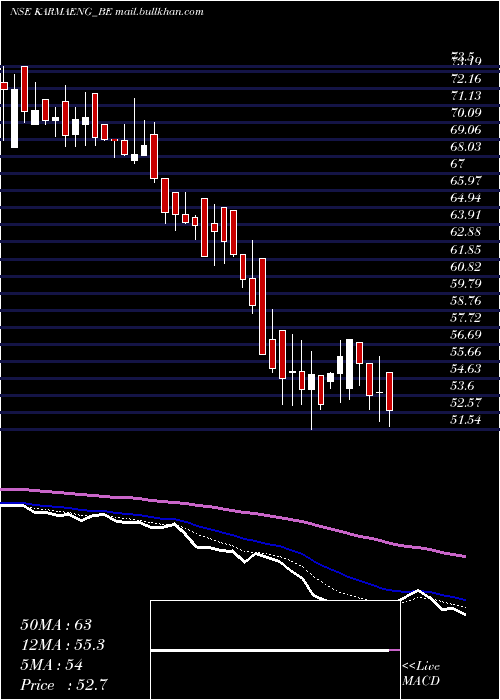Click the last red candlestick on the right

click(x=389, y=391)
